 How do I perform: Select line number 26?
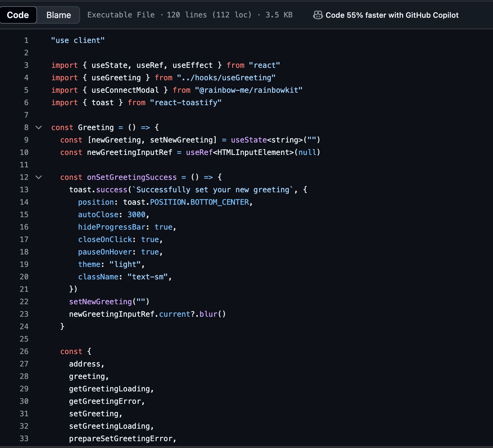point(24,351)
